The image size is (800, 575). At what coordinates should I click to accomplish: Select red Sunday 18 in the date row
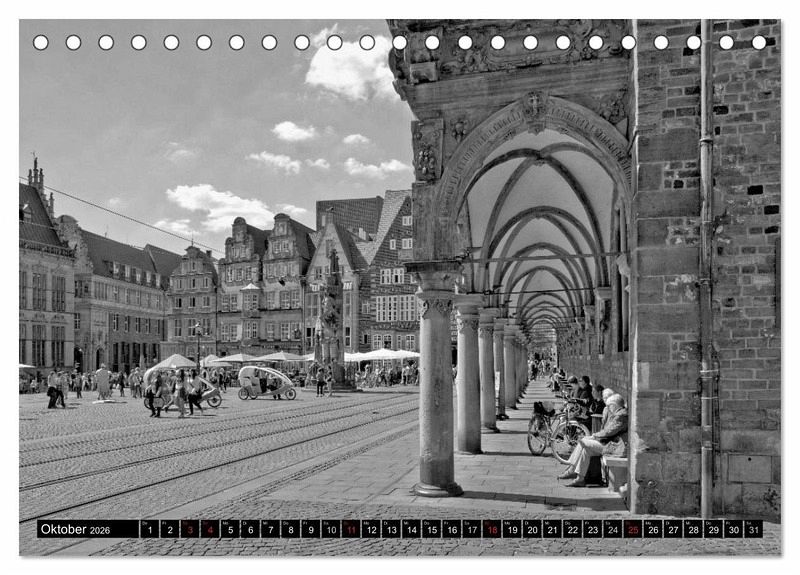click(x=492, y=529)
